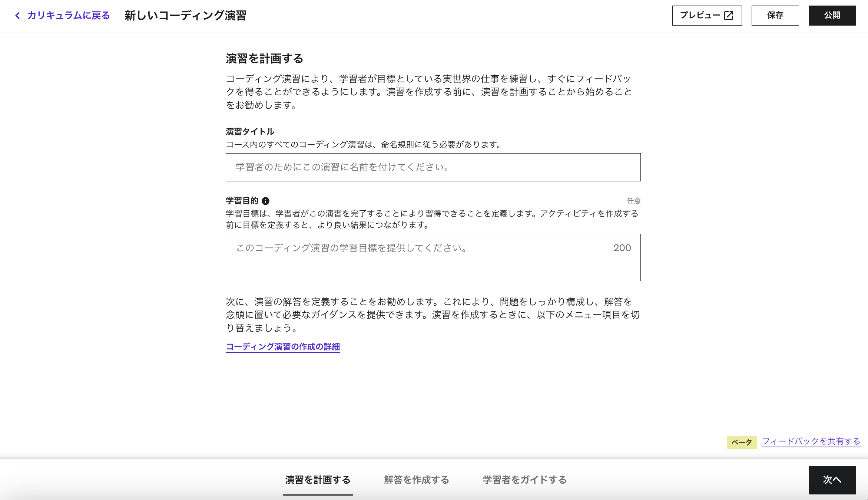Click the external-link icon on プレビュー button

coord(729,16)
